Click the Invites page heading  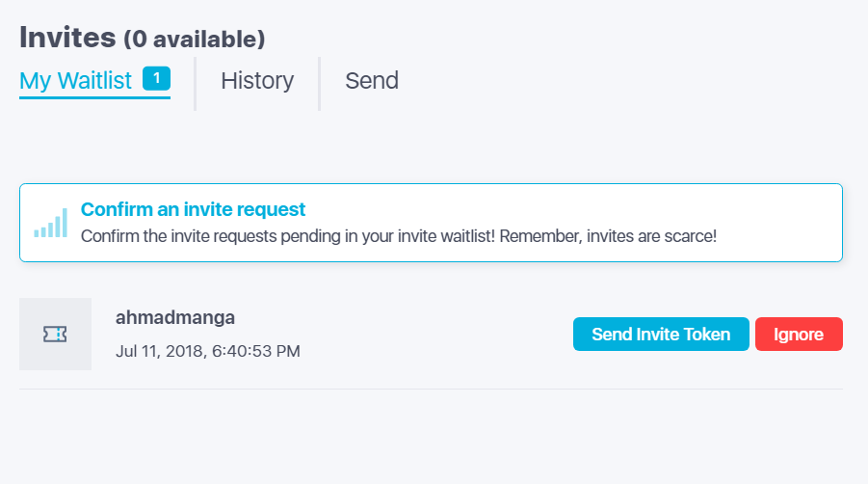coord(67,38)
